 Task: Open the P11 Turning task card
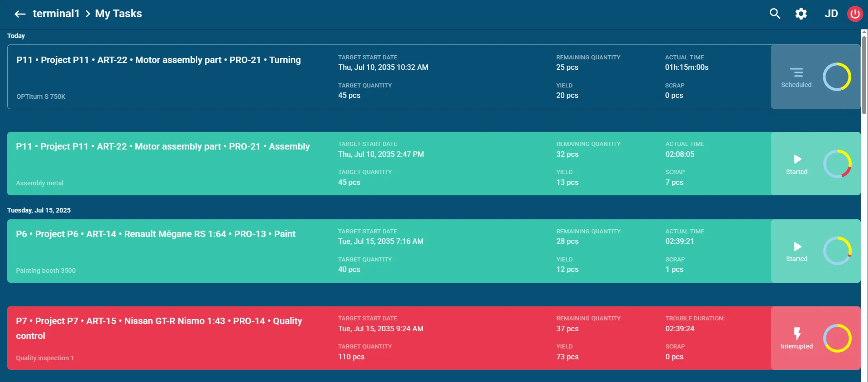(x=389, y=77)
